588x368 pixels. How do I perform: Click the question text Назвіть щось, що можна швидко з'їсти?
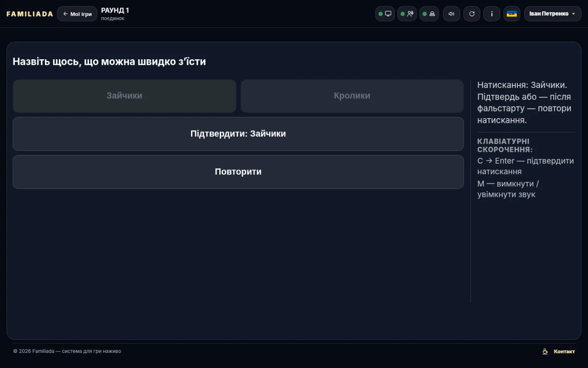coord(109,61)
